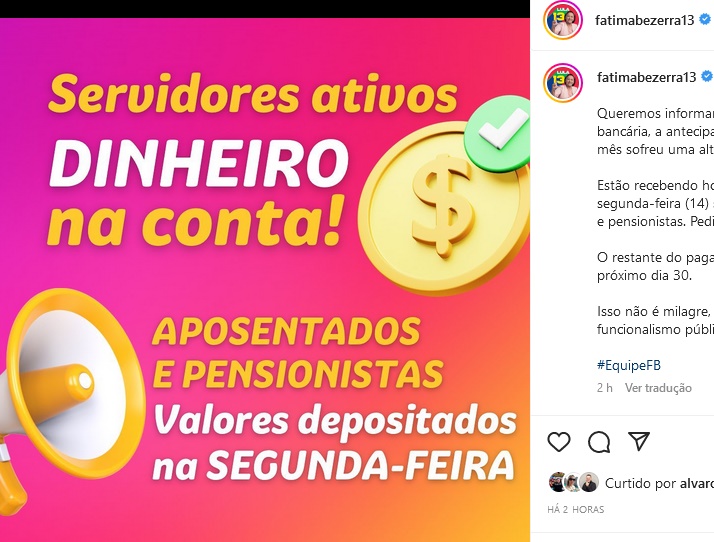
Task: Click the HÁ 2 HORAS timestamp
Action: click(576, 510)
